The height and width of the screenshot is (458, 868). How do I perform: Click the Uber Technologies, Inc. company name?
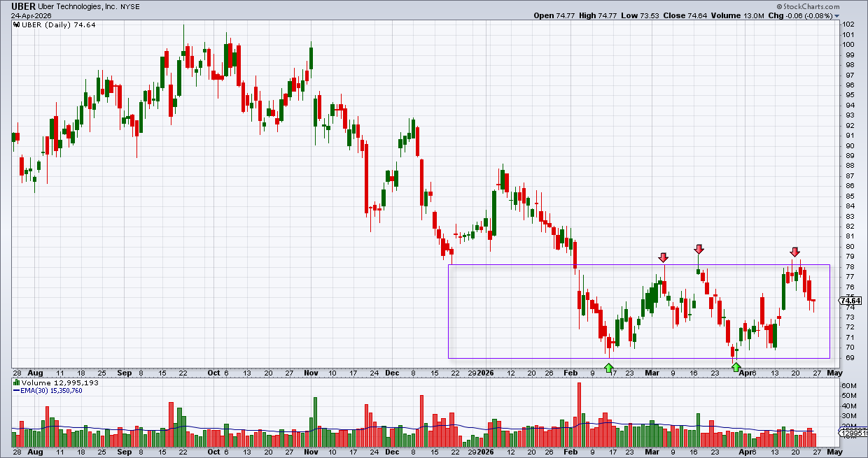click(79, 6)
